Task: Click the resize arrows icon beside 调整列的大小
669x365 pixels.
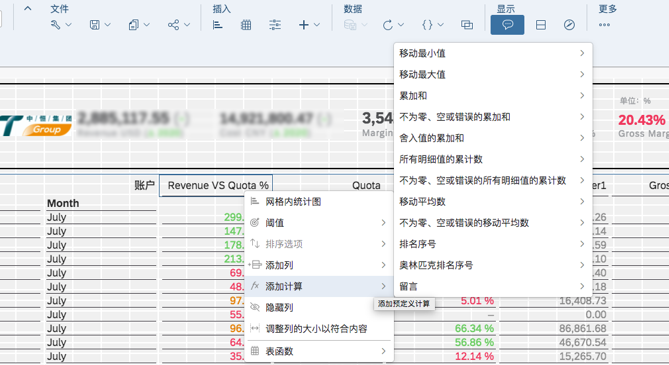Action: point(255,328)
